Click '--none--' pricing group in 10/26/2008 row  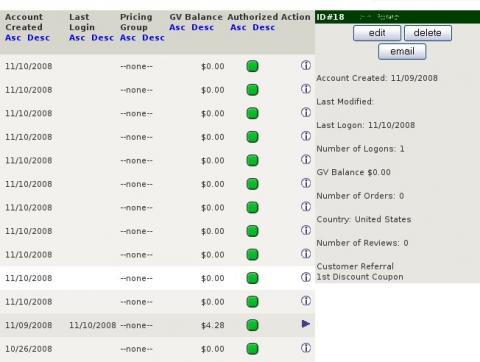[x=136, y=349]
